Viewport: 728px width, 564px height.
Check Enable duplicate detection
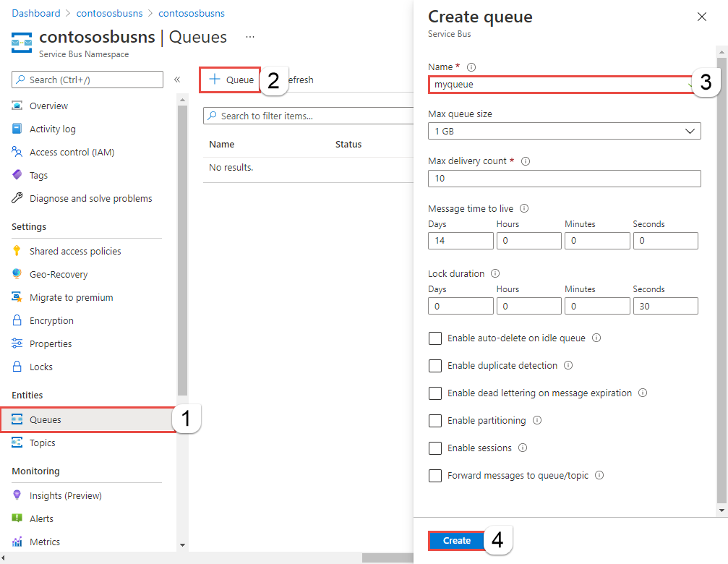435,366
